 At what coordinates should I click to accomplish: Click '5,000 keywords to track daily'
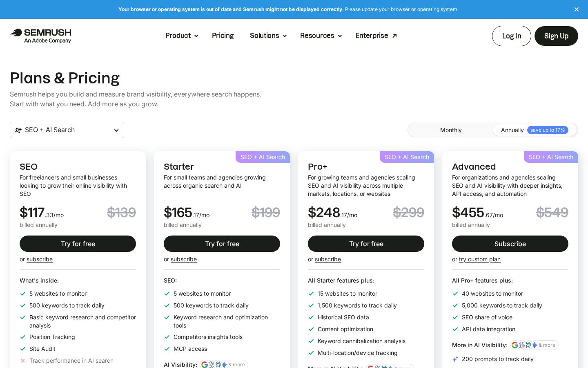click(x=502, y=305)
